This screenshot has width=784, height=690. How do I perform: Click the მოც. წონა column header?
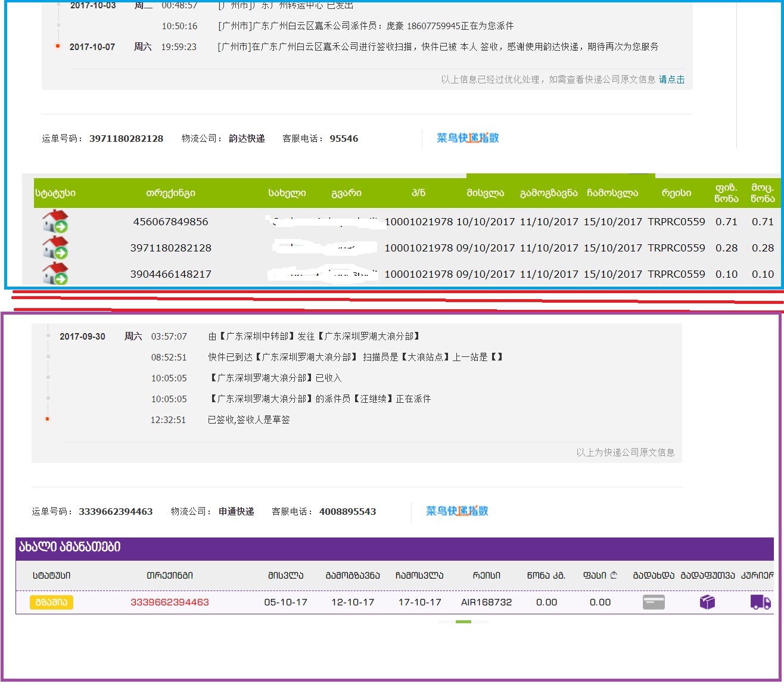(x=763, y=193)
